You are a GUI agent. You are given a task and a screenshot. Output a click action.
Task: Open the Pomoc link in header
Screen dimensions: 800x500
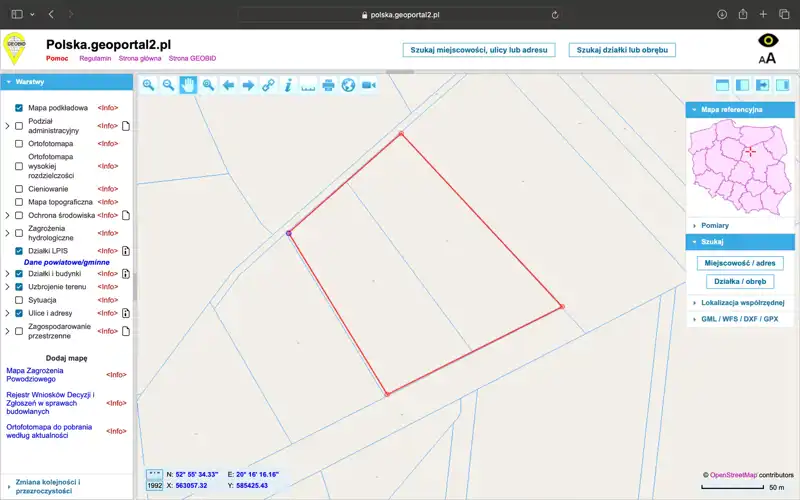click(x=57, y=59)
